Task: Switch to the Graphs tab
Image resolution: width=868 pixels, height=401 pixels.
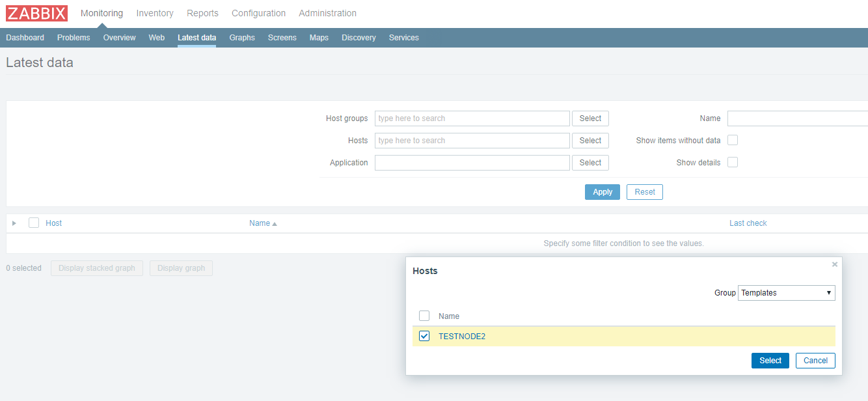Action: [242, 38]
